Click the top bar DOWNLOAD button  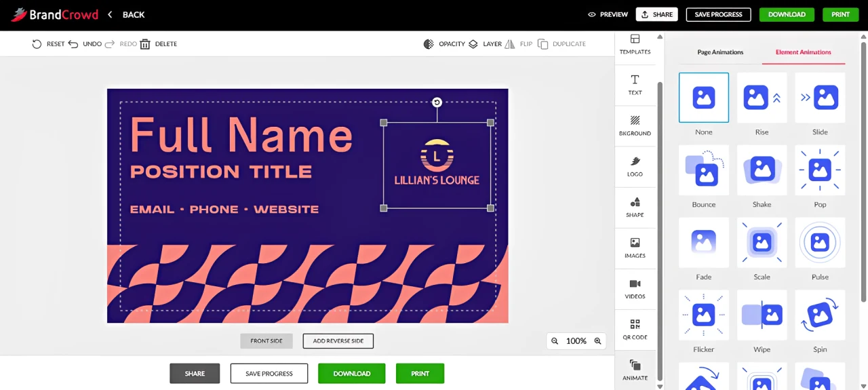point(787,14)
